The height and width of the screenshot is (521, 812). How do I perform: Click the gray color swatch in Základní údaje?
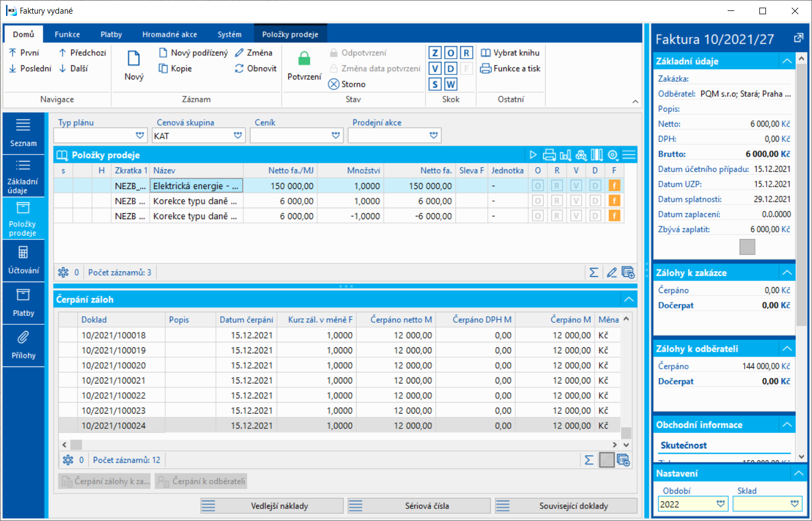747,247
